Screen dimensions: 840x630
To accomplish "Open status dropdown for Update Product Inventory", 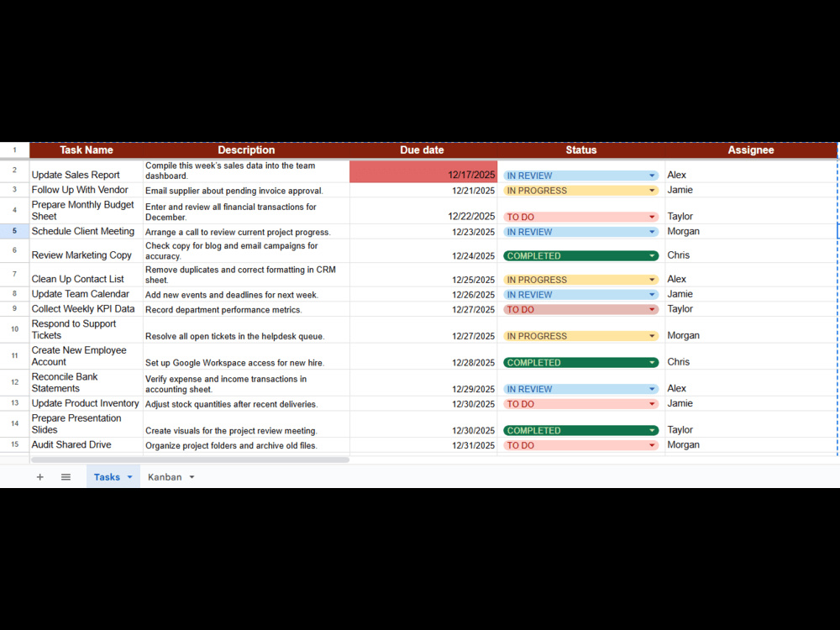I will (x=652, y=404).
